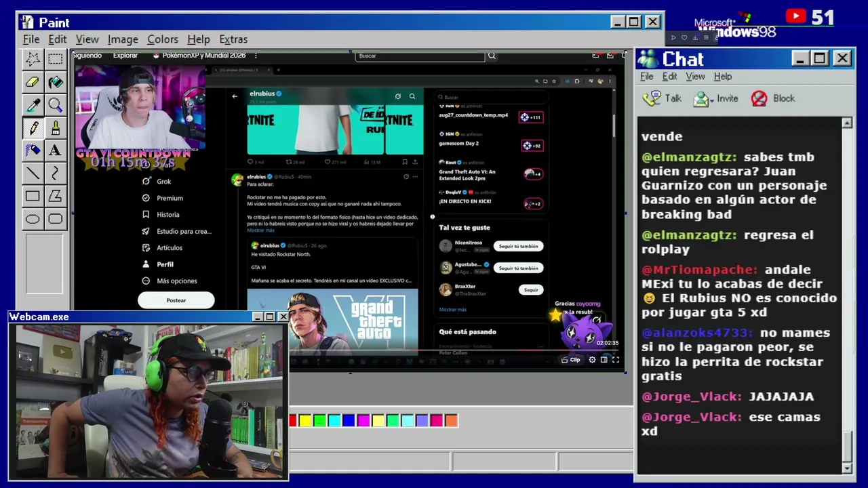Select the Ellipse shape tool

click(x=33, y=219)
